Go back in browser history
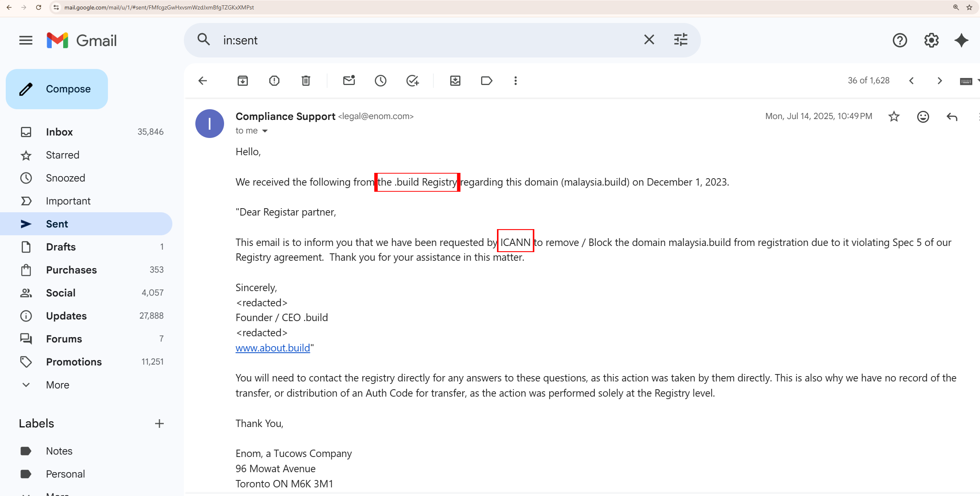 [x=9, y=7]
